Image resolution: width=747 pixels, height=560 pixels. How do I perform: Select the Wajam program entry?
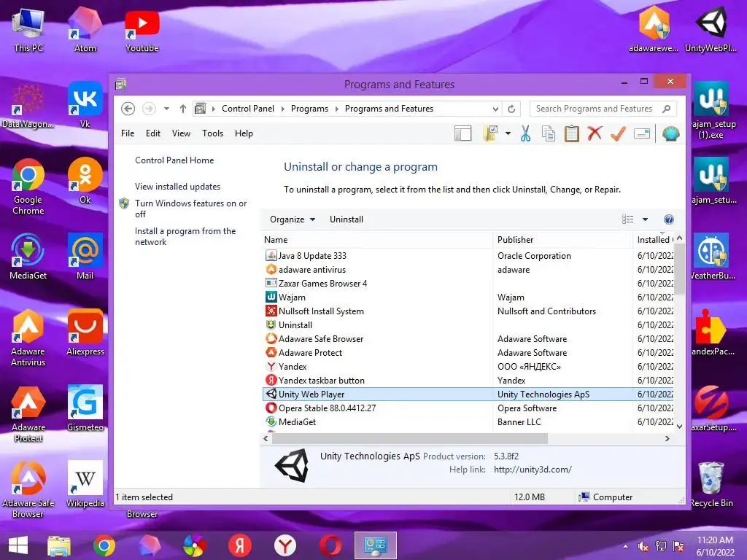(x=469, y=297)
